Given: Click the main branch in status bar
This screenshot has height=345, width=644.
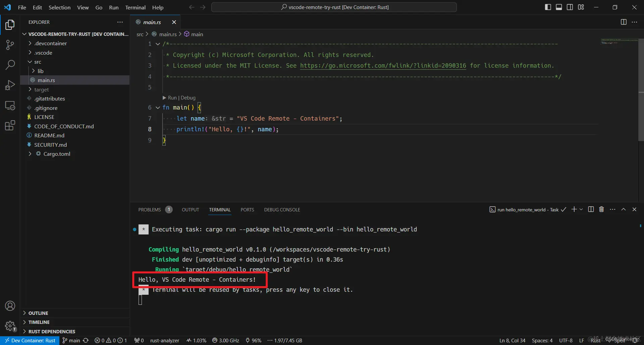Looking at the screenshot, I should [71, 340].
